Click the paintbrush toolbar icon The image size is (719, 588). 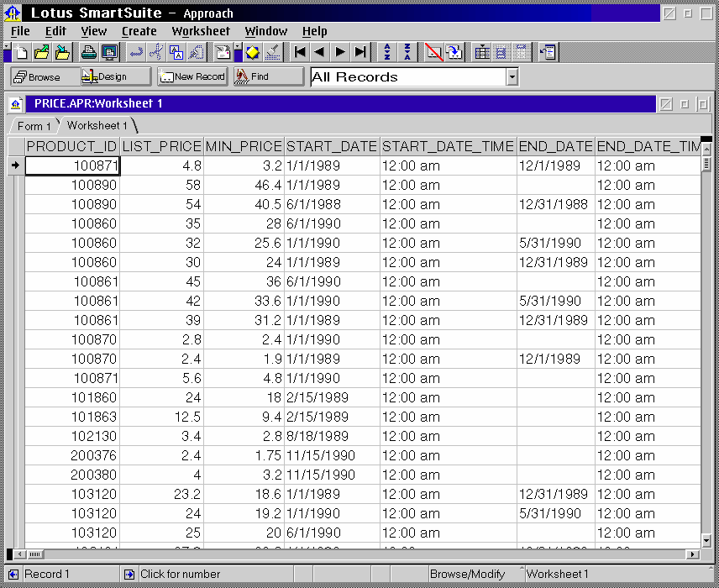273,52
